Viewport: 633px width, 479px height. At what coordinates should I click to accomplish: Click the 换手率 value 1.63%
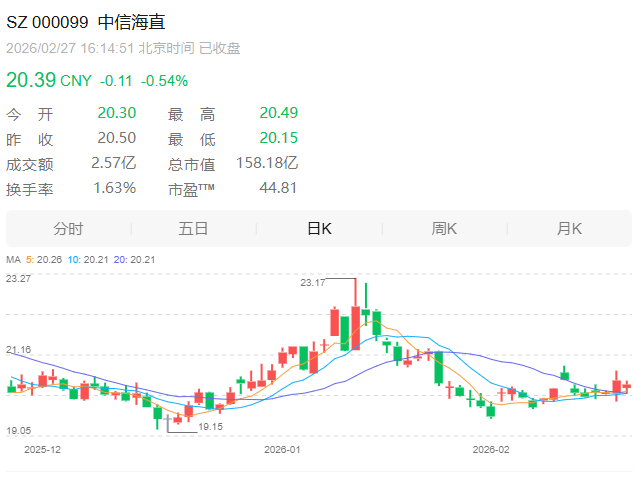(x=115, y=188)
